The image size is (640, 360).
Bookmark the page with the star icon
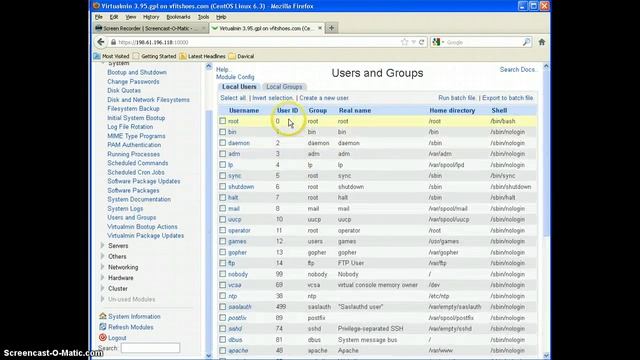point(404,42)
